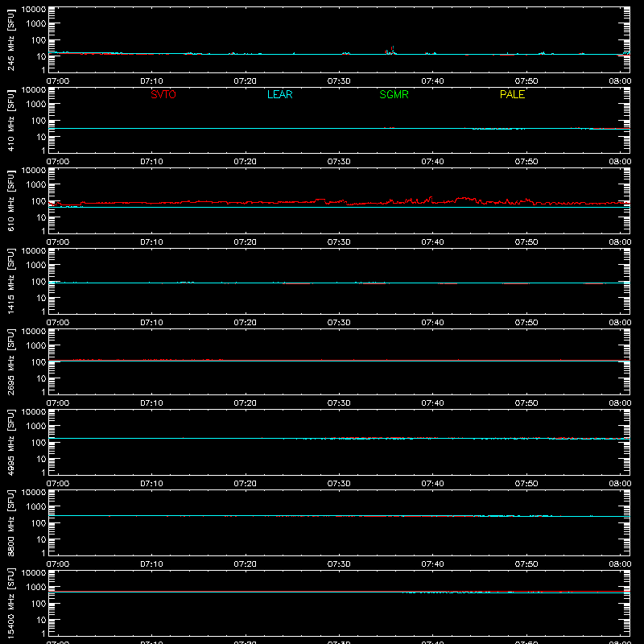This screenshot has height=644, width=644.
Task: Click the 10 y-axis value of 1415 MHz panel
Action: click(x=41, y=298)
